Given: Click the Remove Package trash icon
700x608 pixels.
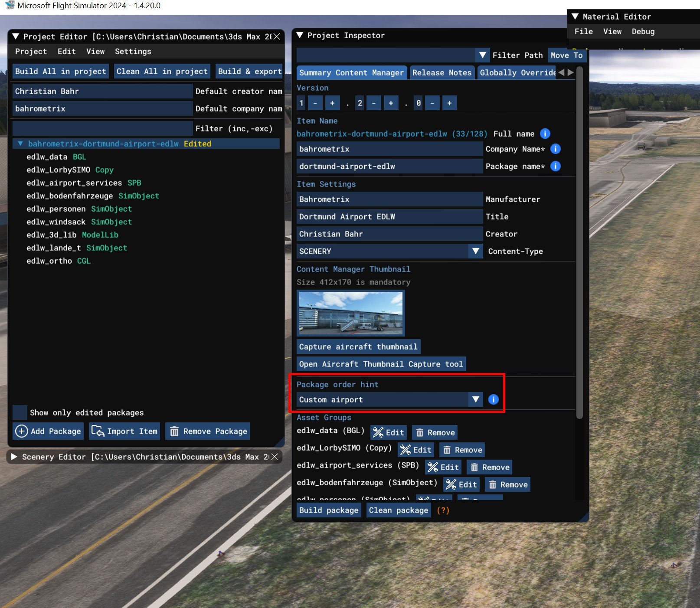Looking at the screenshot, I should click(174, 431).
